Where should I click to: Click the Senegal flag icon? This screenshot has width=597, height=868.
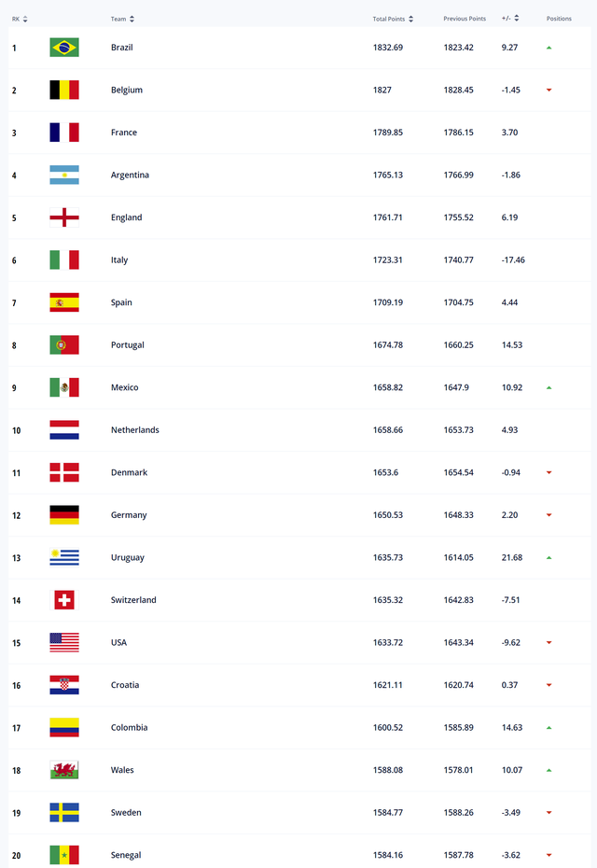point(64,855)
